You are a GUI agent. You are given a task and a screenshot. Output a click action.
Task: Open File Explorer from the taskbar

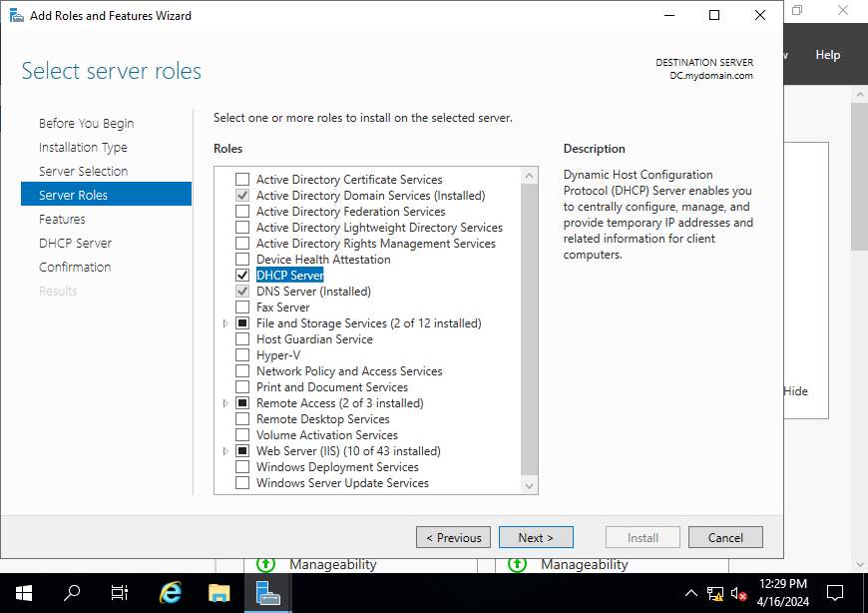click(x=219, y=593)
